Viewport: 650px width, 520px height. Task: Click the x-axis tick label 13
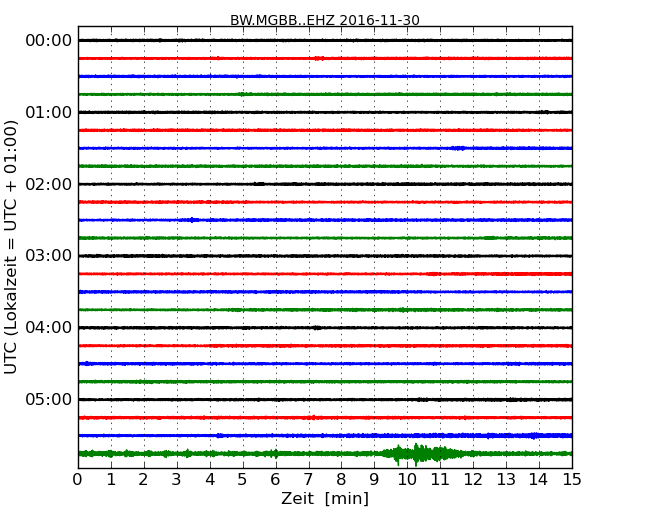(x=506, y=479)
